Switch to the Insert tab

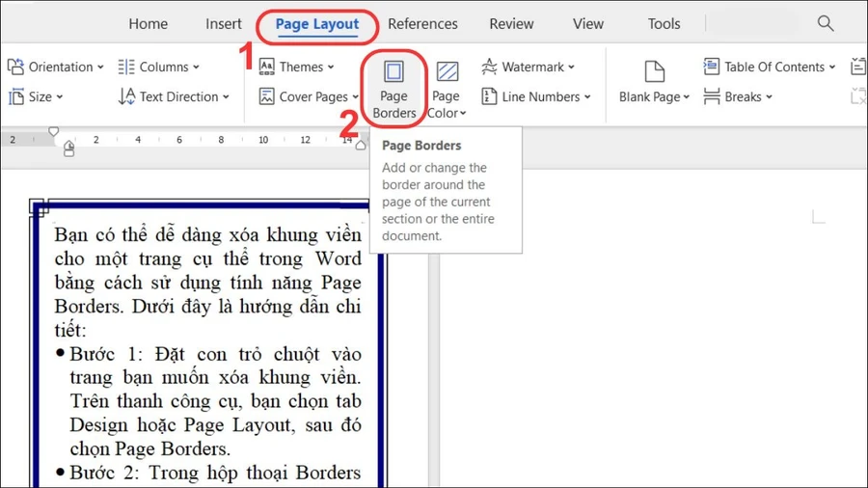pyautogui.click(x=223, y=24)
